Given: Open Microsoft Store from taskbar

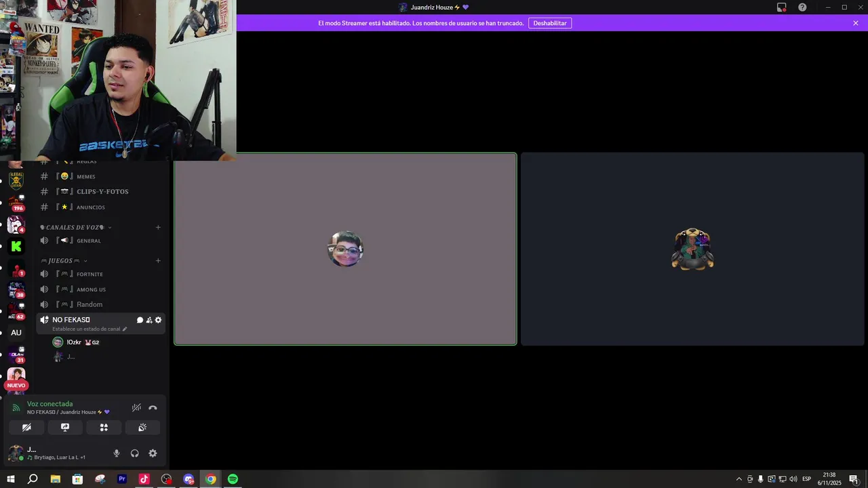Looking at the screenshot, I should [77, 479].
